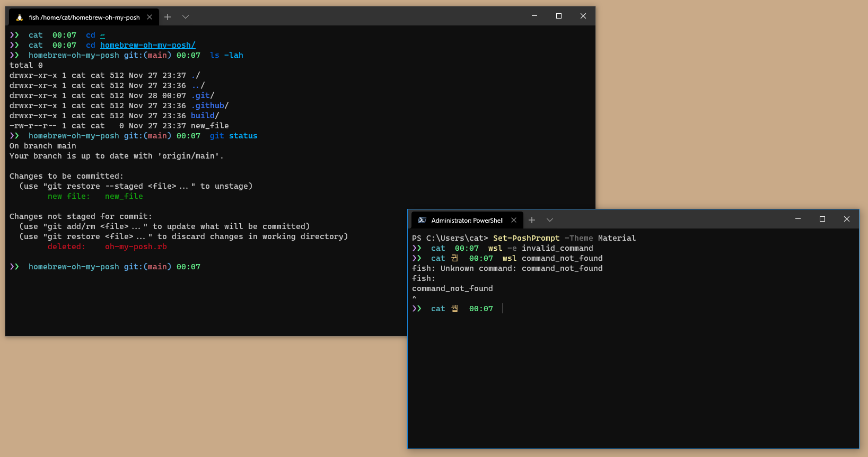Maximize the Administrator PowerShell window

[x=822, y=219]
